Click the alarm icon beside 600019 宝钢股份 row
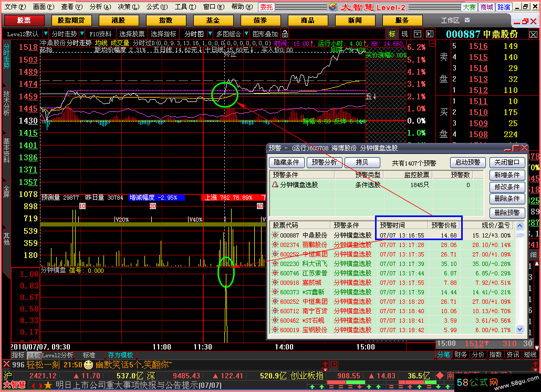Image resolution: width=541 pixels, height=392 pixels. [x=275, y=330]
